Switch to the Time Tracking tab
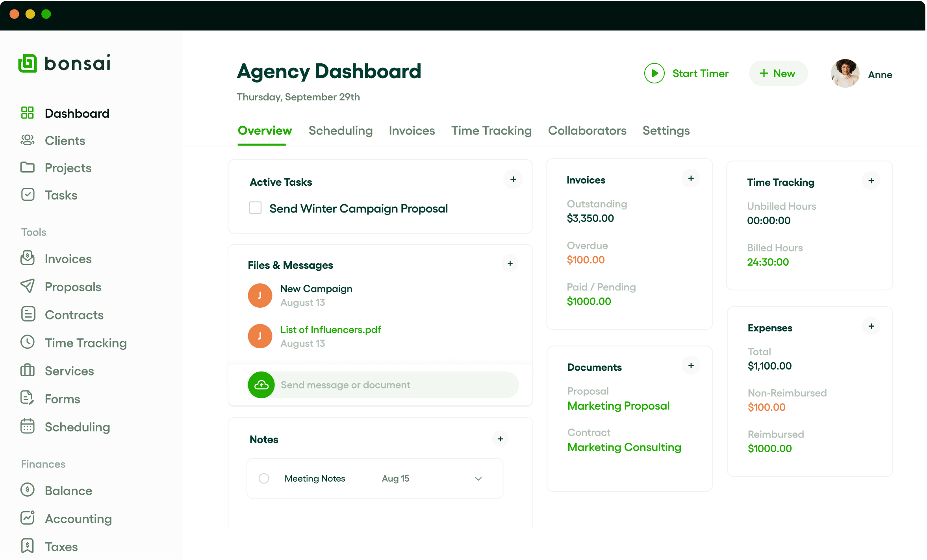 point(491,131)
